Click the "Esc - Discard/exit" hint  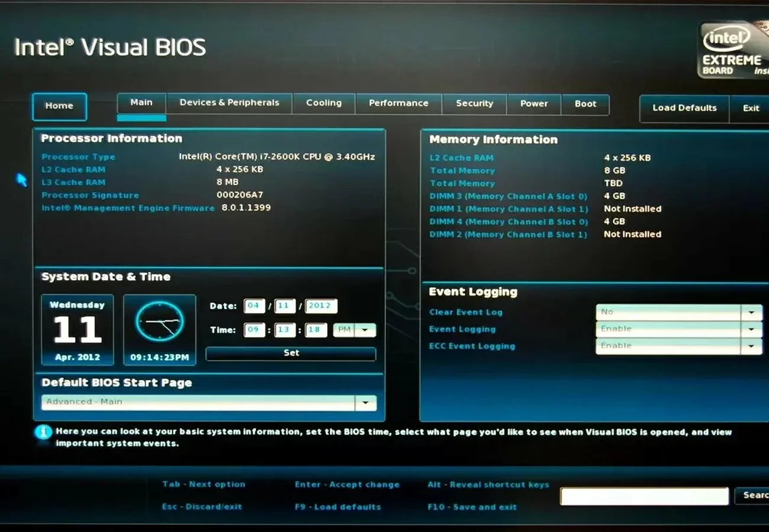202,507
